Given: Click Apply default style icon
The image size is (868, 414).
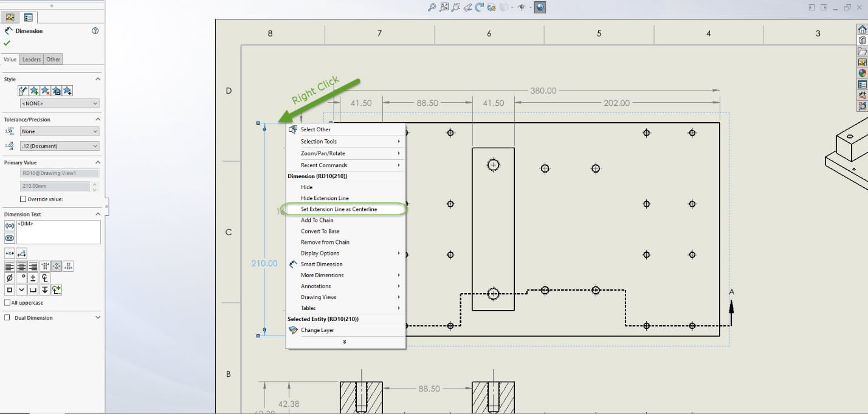Looking at the screenshot, I should coord(23,91).
